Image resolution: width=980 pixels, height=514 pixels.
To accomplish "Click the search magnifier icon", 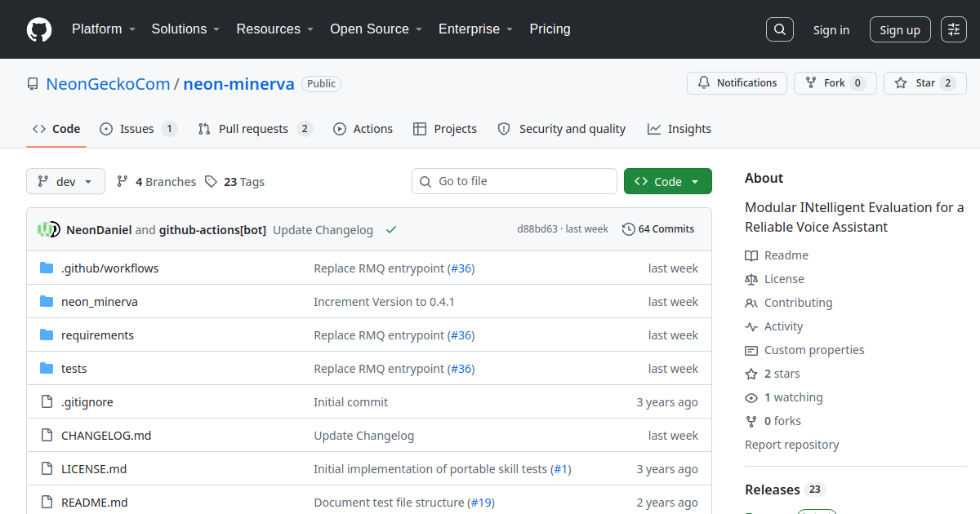I will (x=780, y=29).
